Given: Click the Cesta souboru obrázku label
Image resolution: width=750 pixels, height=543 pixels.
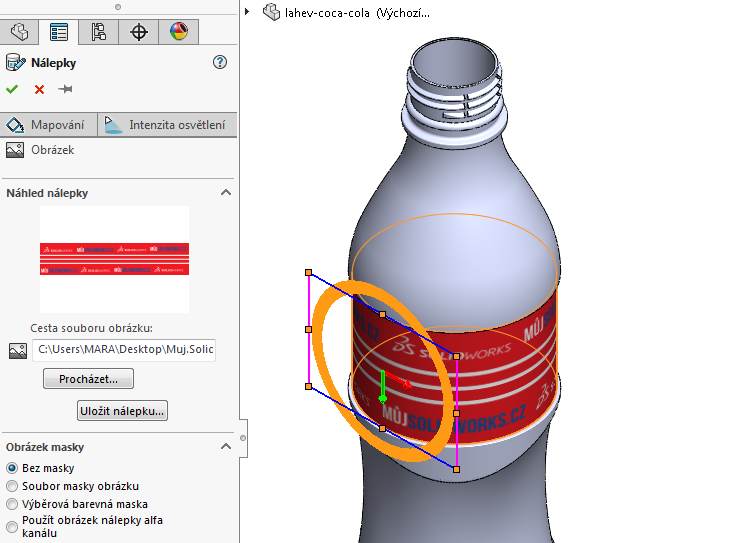Looking at the screenshot, I should pyautogui.click(x=91, y=328).
